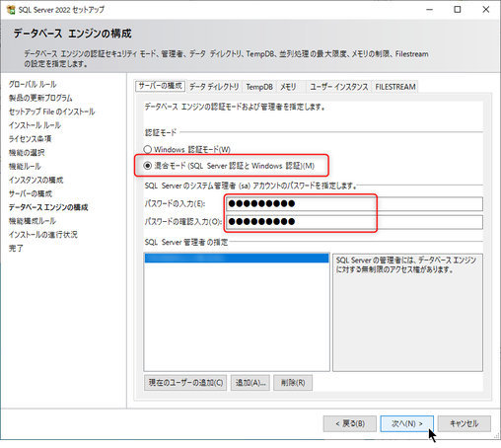Maximize the setup window
The width and height of the screenshot is (501, 448).
(x=458, y=10)
